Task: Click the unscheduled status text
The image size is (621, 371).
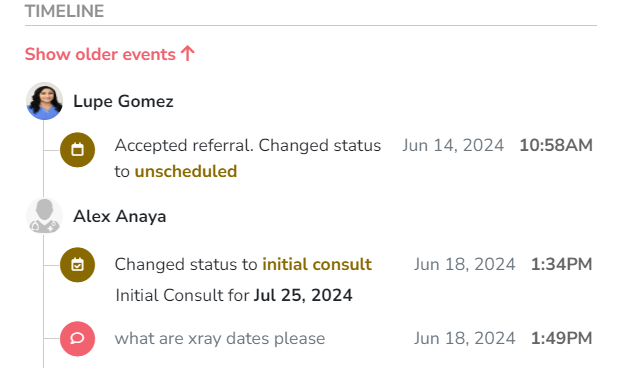Action: tap(186, 171)
